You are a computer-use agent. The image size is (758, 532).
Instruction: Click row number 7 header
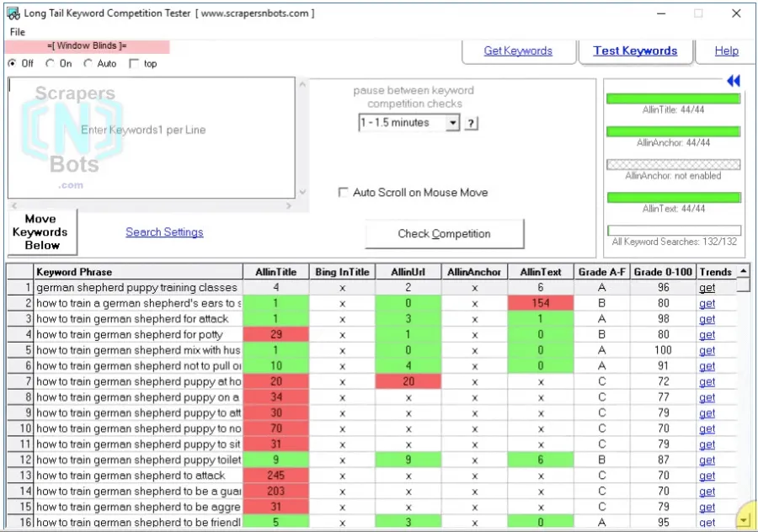click(20, 381)
